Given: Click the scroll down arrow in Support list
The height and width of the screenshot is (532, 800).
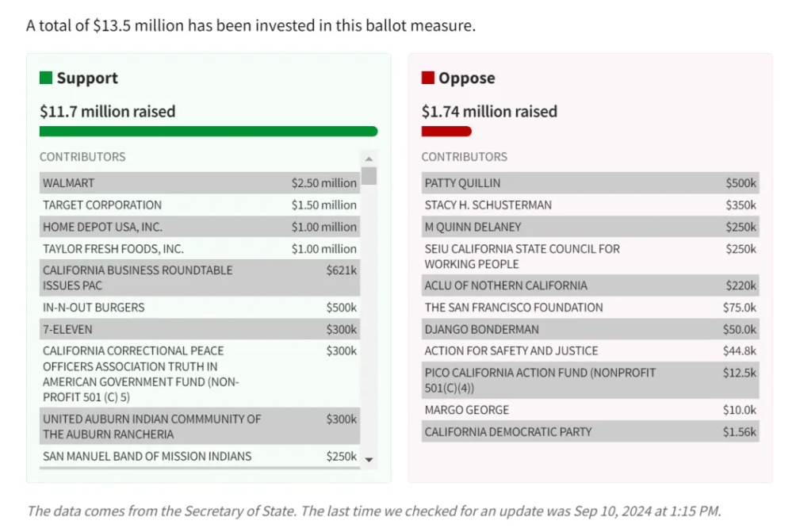Looking at the screenshot, I should pos(369,459).
